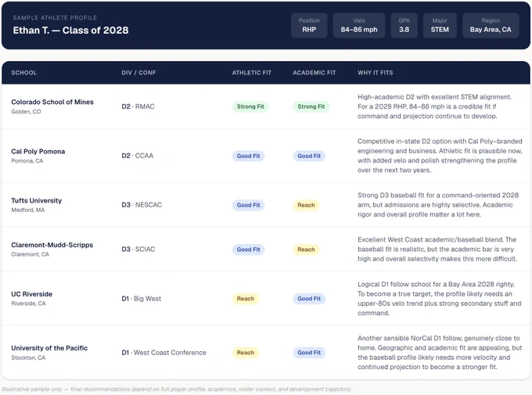Image resolution: width=532 pixels, height=395 pixels.
Task: Click the University of the Pacific fit description
Action: tap(440, 353)
